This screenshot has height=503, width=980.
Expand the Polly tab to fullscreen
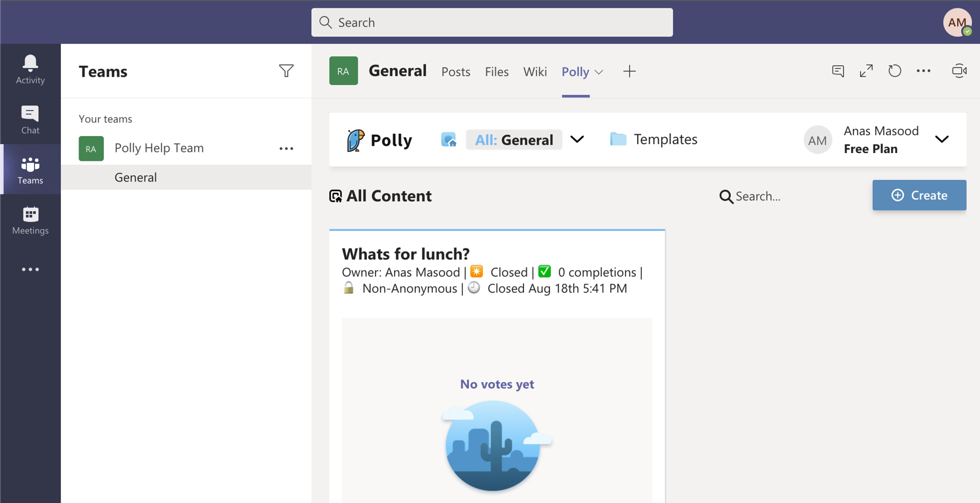pos(866,70)
